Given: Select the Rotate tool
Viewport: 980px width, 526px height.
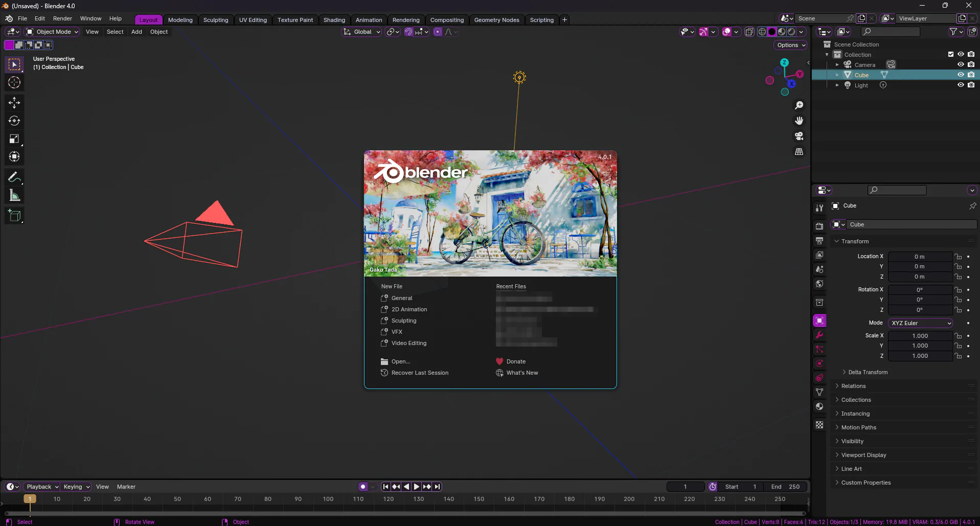Looking at the screenshot, I should (x=14, y=121).
